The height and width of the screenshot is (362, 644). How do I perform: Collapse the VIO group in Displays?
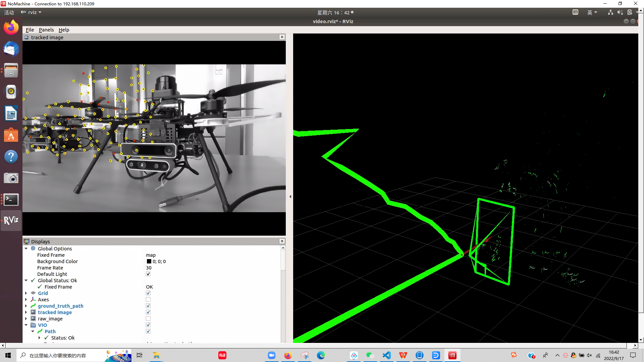[x=26, y=325]
